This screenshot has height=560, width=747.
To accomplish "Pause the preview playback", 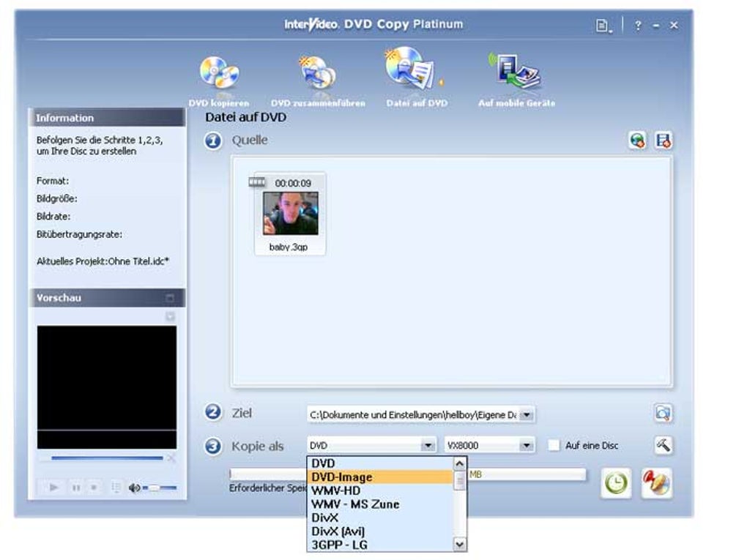I will click(x=75, y=488).
